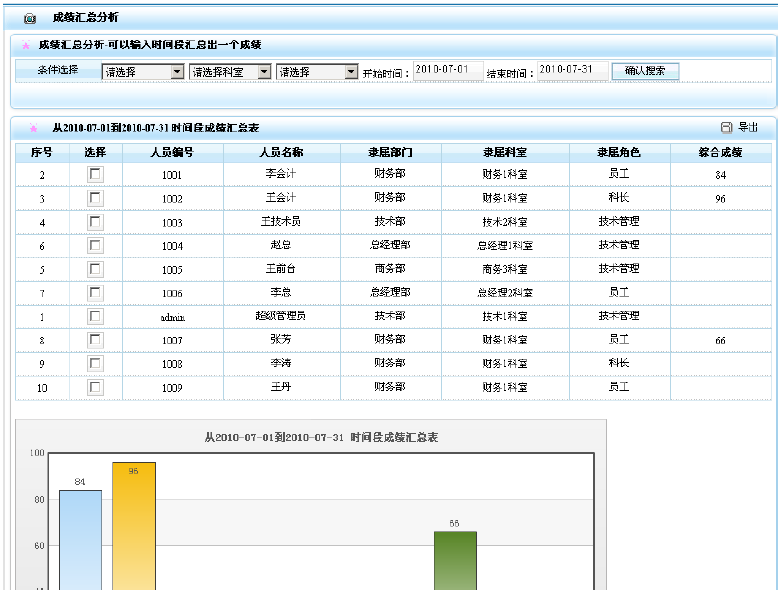Click the 总经理2科室 cell
This screenshot has width=781, height=594.
(505, 293)
